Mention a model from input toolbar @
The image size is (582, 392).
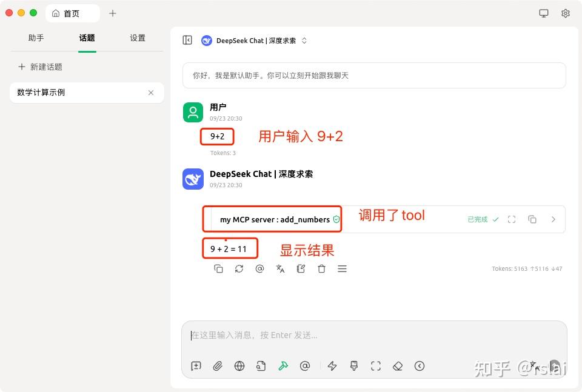305,366
